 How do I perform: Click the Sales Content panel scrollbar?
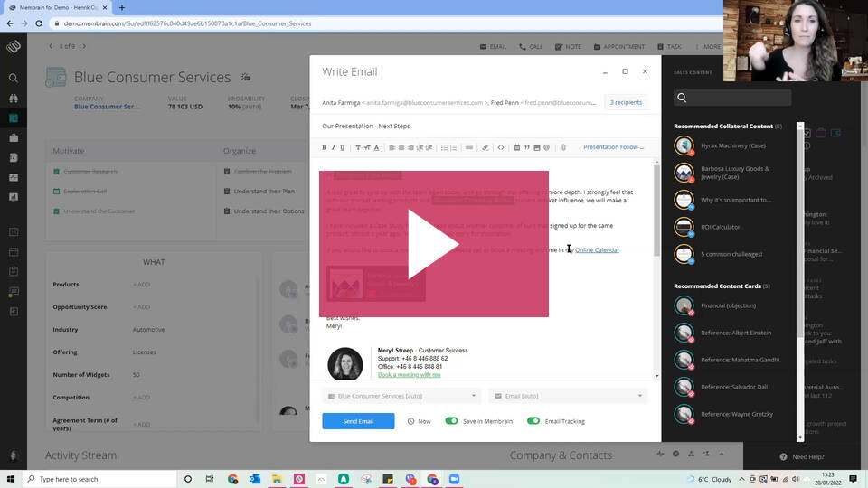(800, 233)
